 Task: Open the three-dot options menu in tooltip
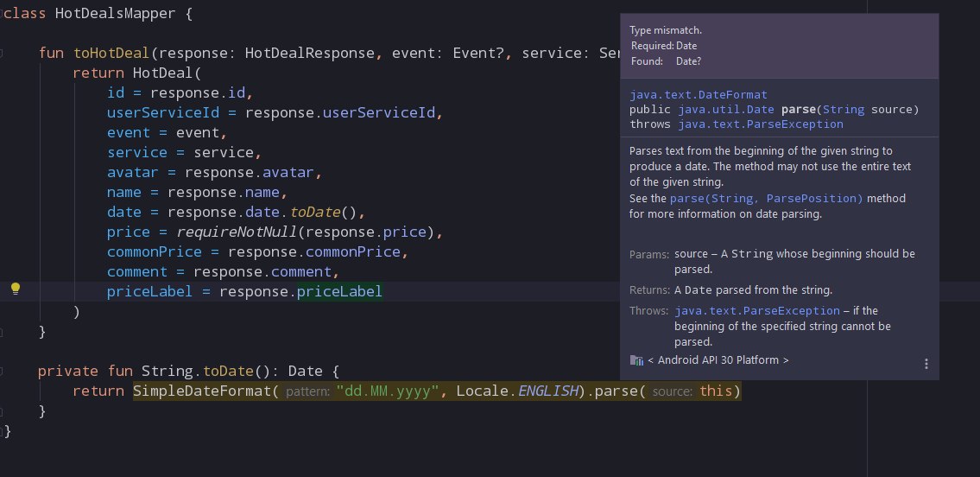[926, 364]
